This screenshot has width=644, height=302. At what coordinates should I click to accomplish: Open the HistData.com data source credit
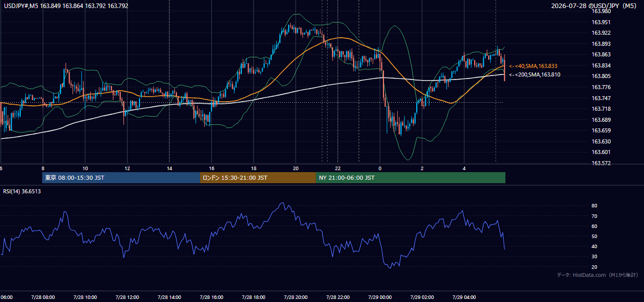pyautogui.click(x=597, y=275)
